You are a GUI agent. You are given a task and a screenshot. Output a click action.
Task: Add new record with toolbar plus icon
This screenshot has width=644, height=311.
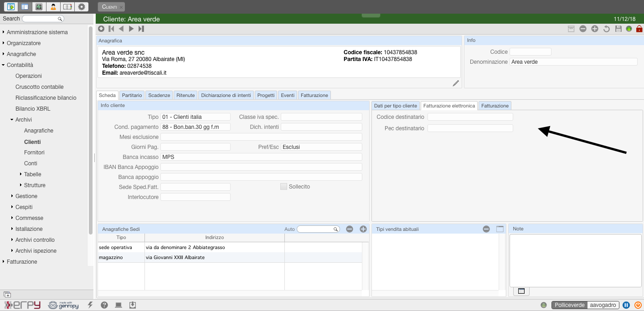pos(595,29)
